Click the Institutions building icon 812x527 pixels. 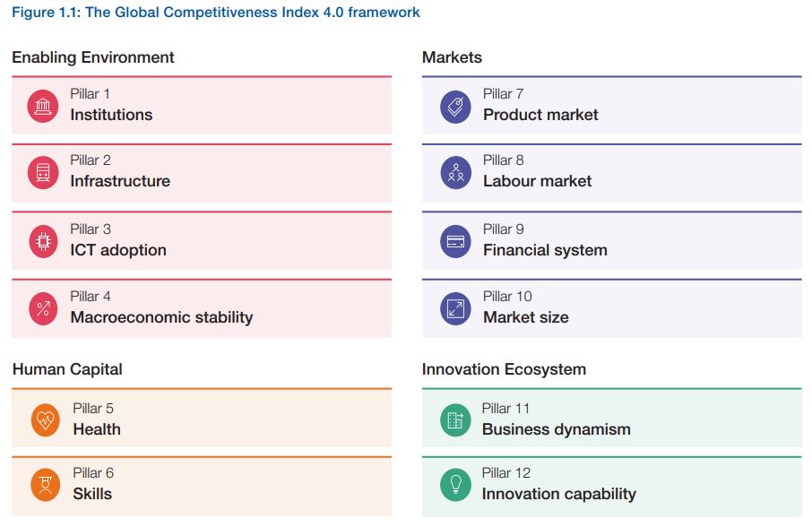click(x=43, y=106)
